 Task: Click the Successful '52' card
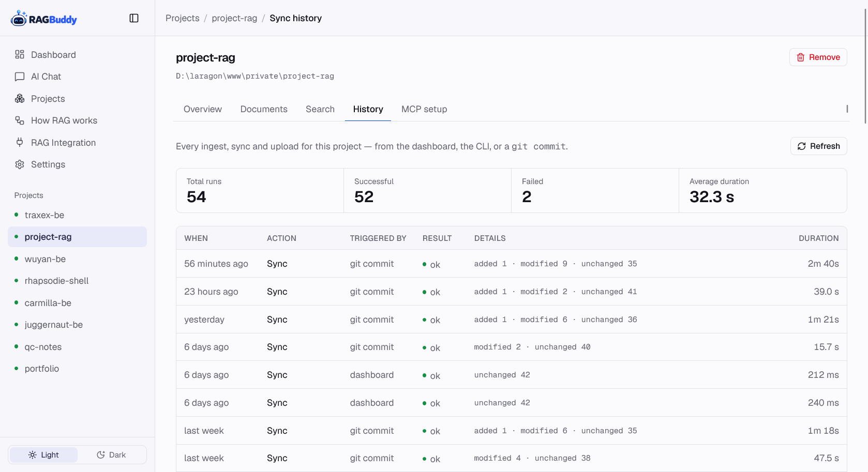click(428, 191)
